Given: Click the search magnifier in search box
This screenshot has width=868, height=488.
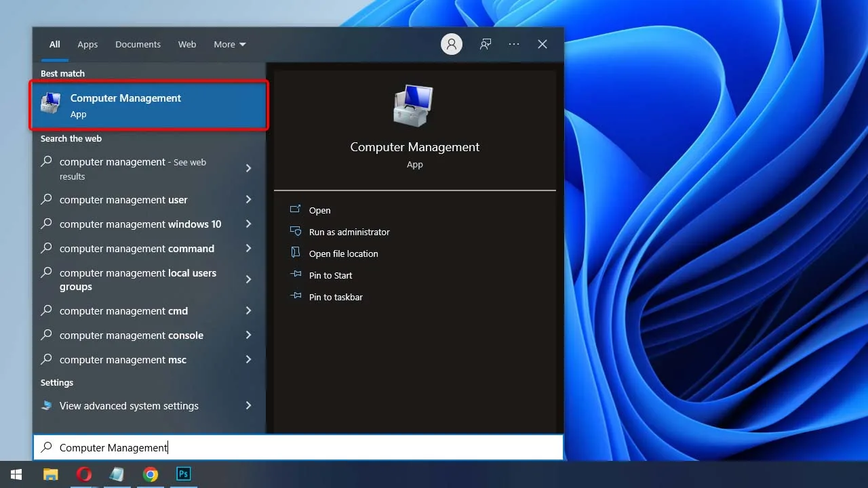Looking at the screenshot, I should tap(46, 447).
